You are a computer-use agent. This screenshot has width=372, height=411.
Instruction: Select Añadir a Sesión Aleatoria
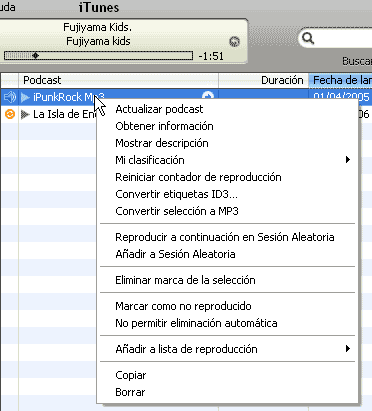click(227, 254)
